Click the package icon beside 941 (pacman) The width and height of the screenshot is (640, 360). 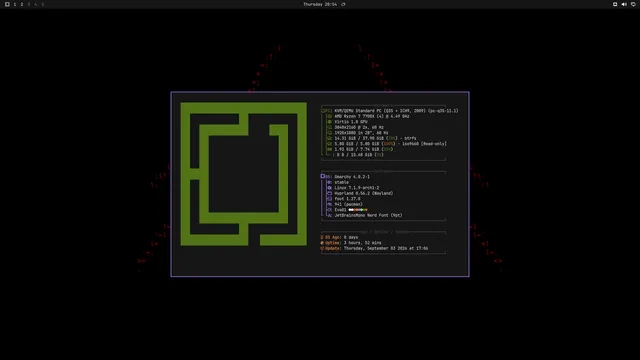pos(330,204)
